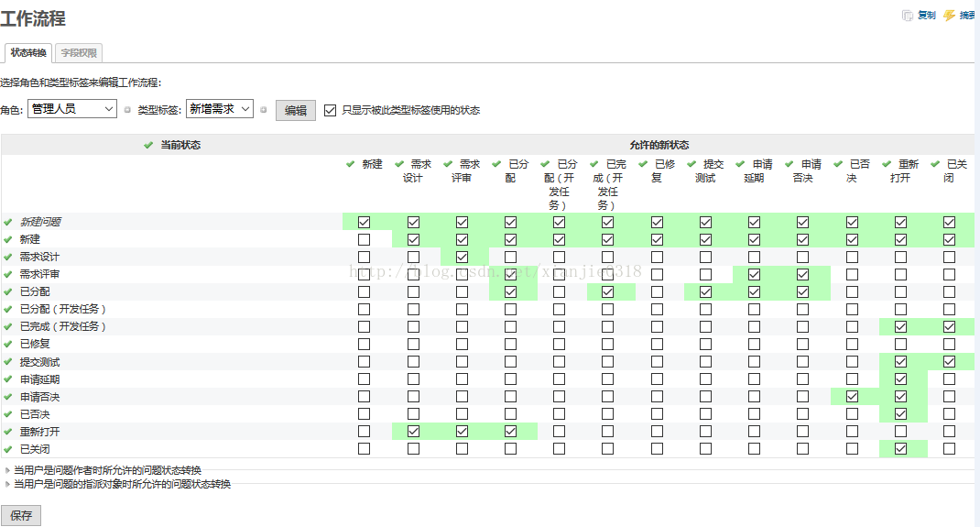The height and width of the screenshot is (527, 980).
Task: Open the 类型标签 dropdown showing 新增需求
Action: 220,109
